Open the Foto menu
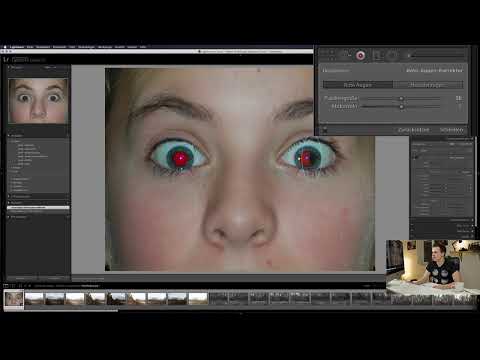 pos(72,47)
